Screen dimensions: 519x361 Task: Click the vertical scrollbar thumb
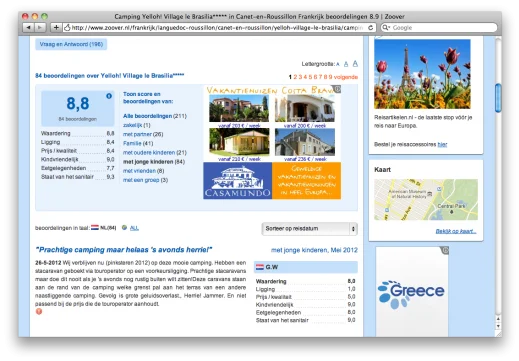click(498, 98)
